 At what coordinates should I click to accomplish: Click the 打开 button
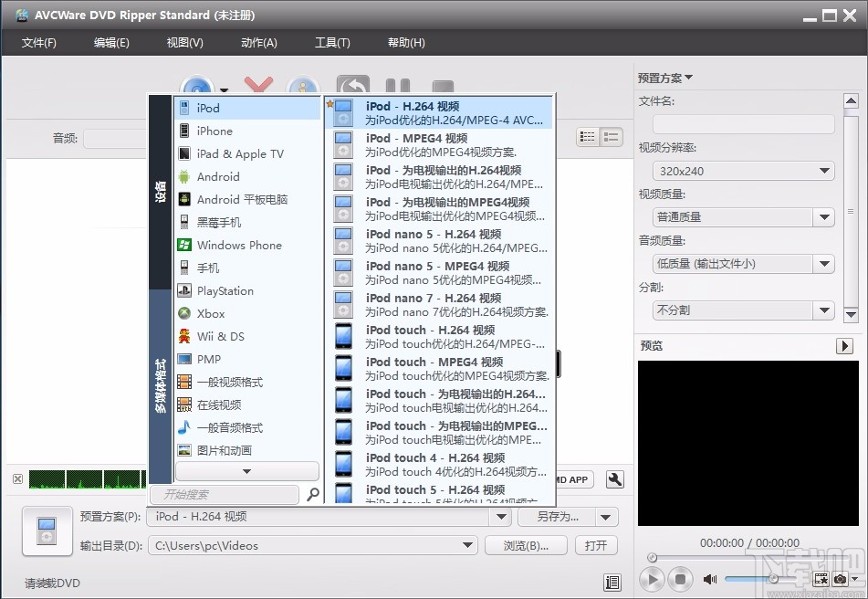(597, 545)
